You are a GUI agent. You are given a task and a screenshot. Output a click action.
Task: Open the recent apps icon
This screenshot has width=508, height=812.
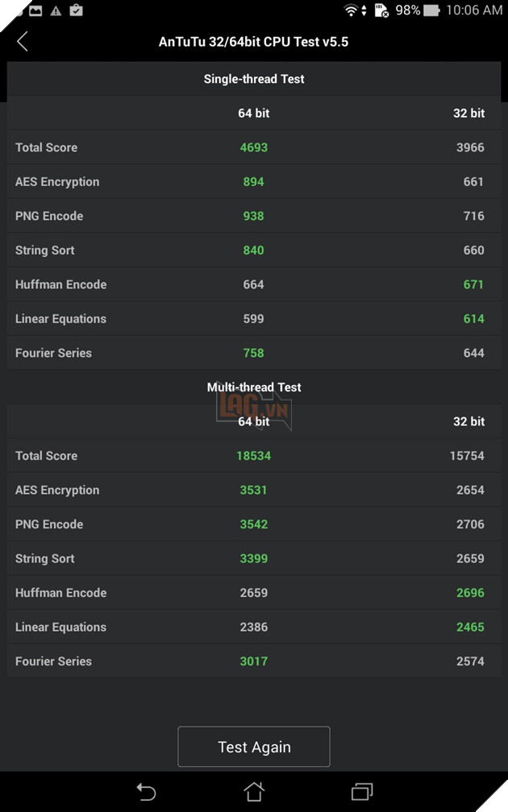362,791
